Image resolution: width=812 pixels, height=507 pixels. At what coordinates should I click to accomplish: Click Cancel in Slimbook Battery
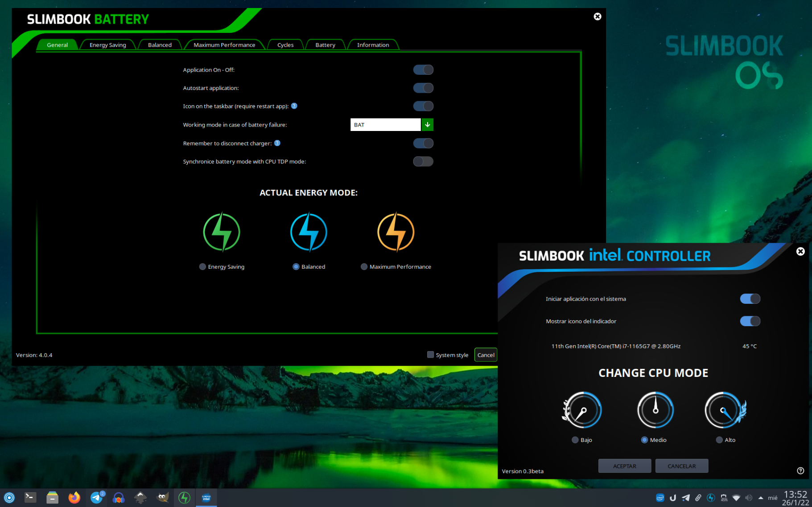486,355
